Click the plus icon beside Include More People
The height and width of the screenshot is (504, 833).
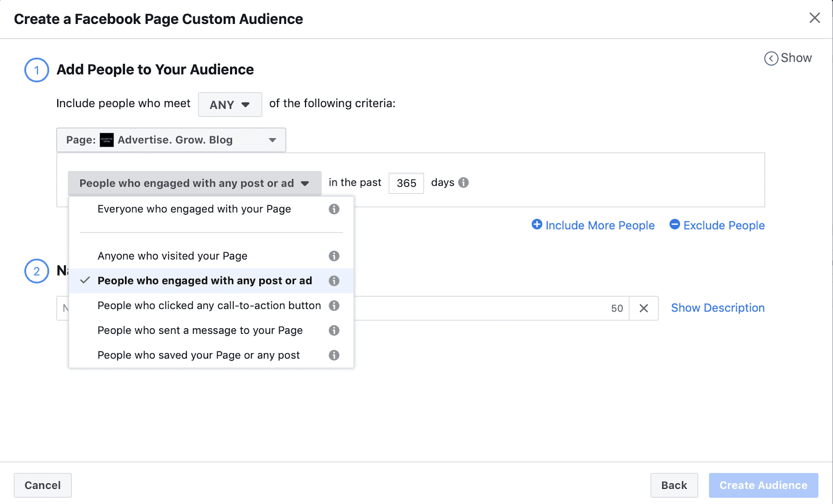point(537,224)
